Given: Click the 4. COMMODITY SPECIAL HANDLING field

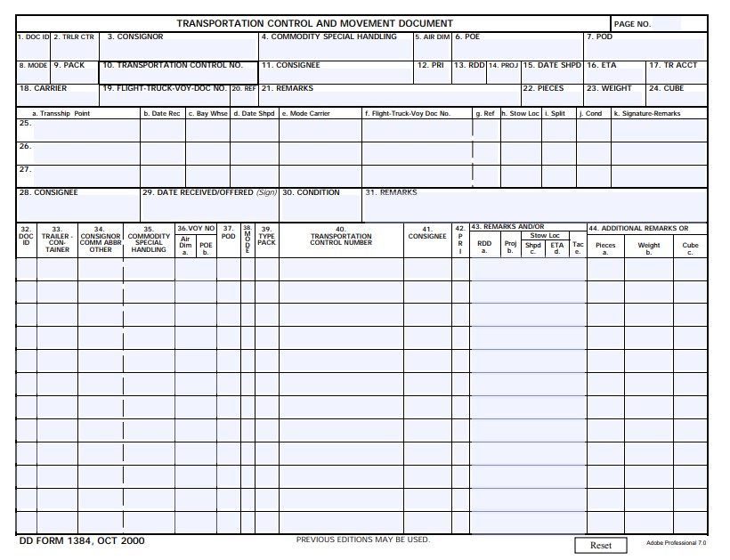Looking at the screenshot, I should pos(336,50).
